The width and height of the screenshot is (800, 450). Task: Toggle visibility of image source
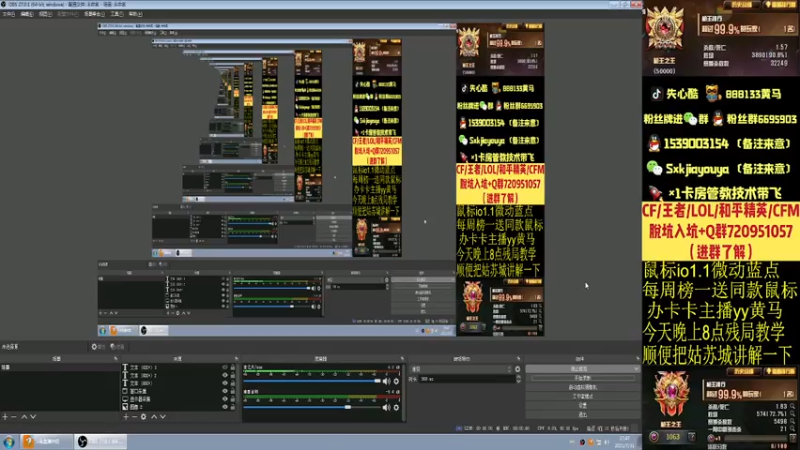(224, 407)
